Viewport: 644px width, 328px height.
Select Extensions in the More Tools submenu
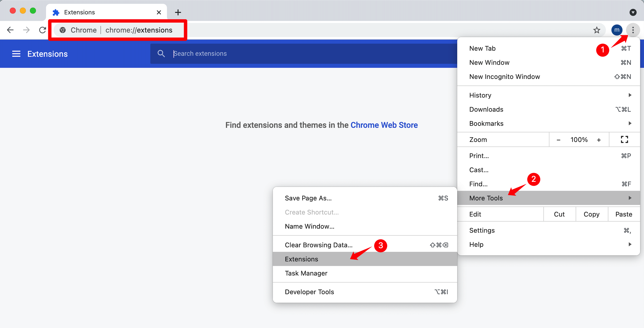tap(365, 259)
